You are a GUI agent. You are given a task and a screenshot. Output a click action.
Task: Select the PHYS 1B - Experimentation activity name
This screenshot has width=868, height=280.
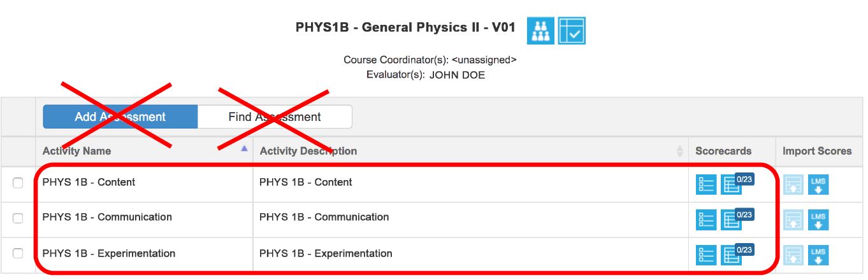(x=109, y=253)
